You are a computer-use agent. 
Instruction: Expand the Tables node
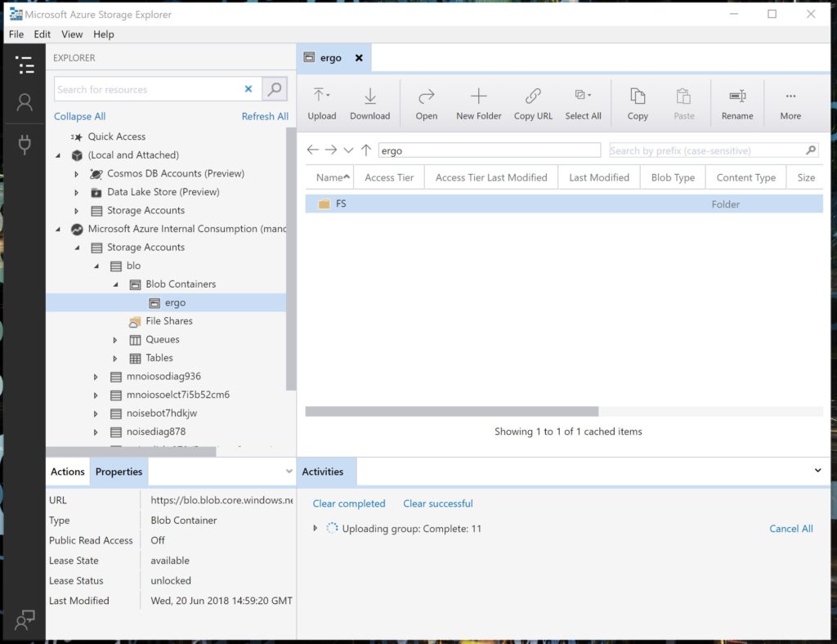coord(114,359)
